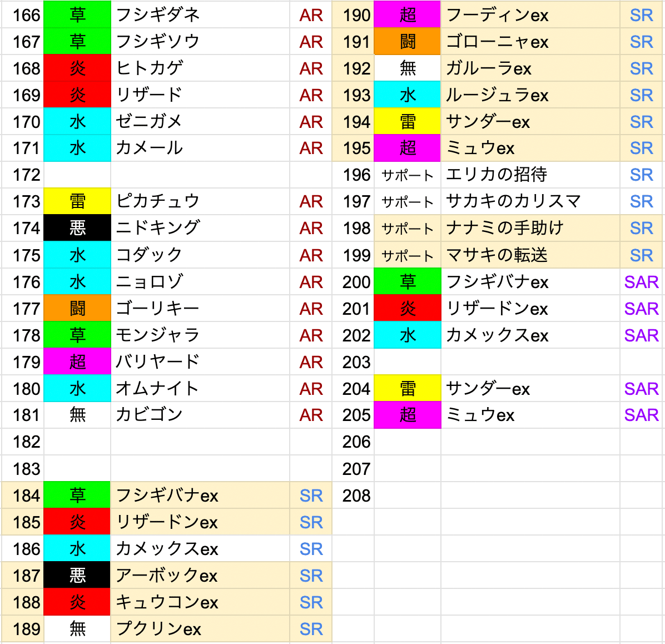The image size is (665, 644).
Task: Click the ニョロゾ cell
Action: point(200,282)
